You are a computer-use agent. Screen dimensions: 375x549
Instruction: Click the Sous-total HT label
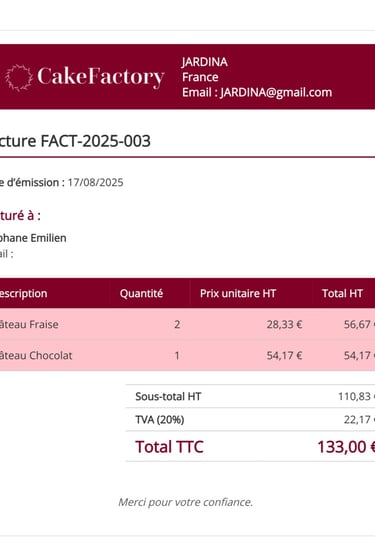point(168,396)
